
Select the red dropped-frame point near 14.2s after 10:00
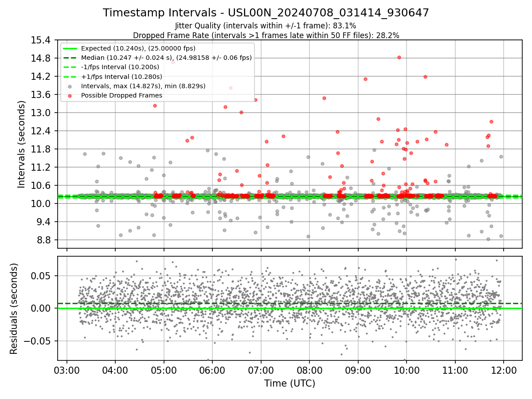click(425, 77)
